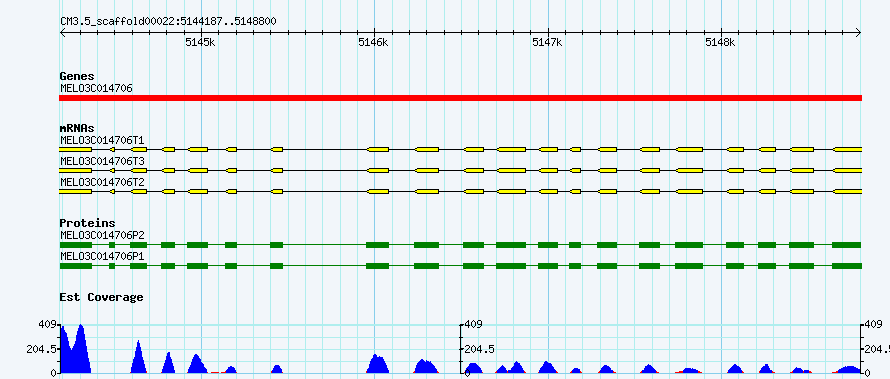890x379 pixels.
Task: Click the 5145k ruler label
Action: pos(200,42)
